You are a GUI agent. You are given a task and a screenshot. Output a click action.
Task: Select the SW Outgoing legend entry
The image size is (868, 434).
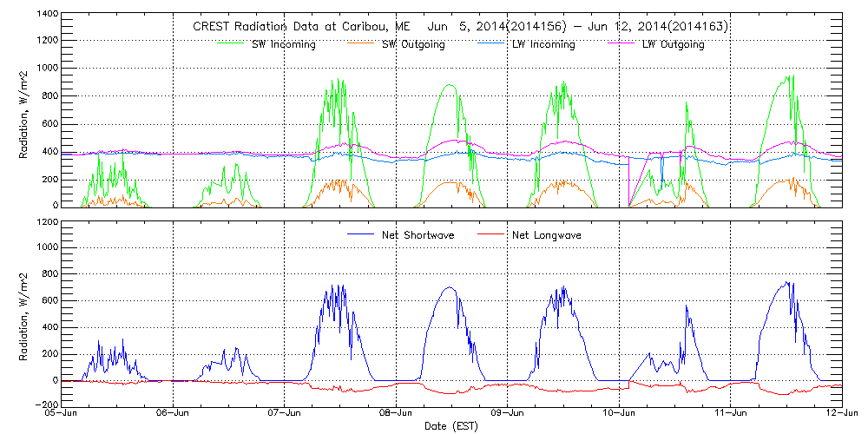pyautogui.click(x=413, y=44)
